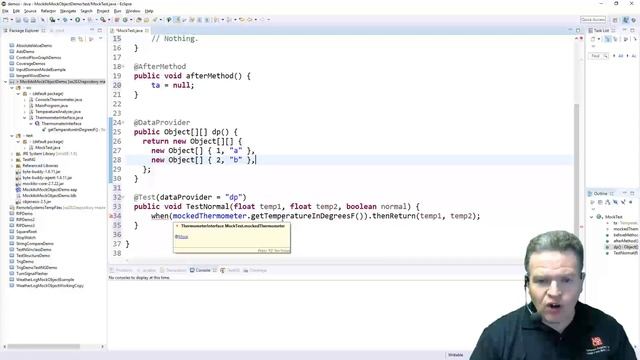640x360 pixels.
Task: Click the Debug toolbar icon
Action: pos(65,20)
